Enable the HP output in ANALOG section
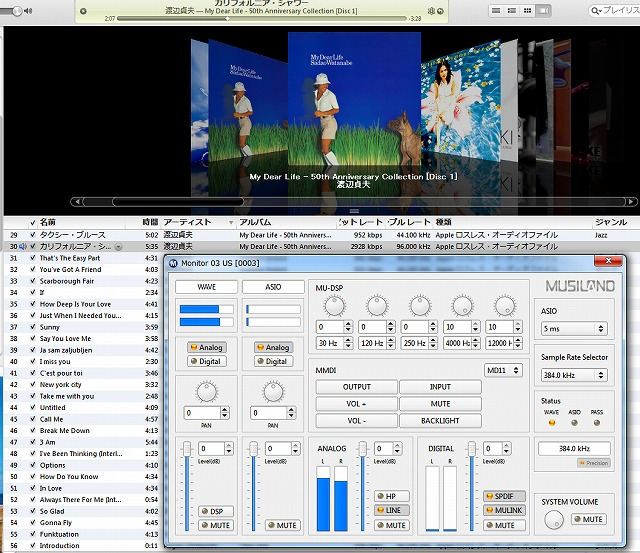Screen dimensions: 640x553 point(392,496)
